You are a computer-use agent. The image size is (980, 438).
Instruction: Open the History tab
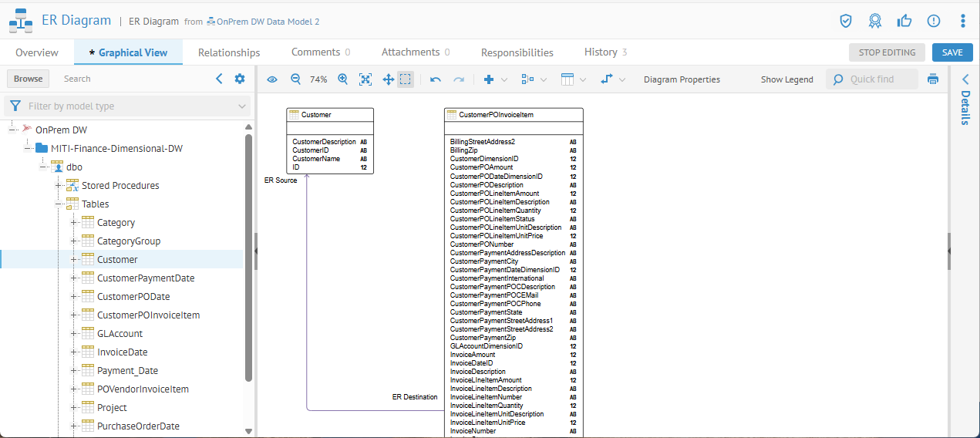pos(605,52)
